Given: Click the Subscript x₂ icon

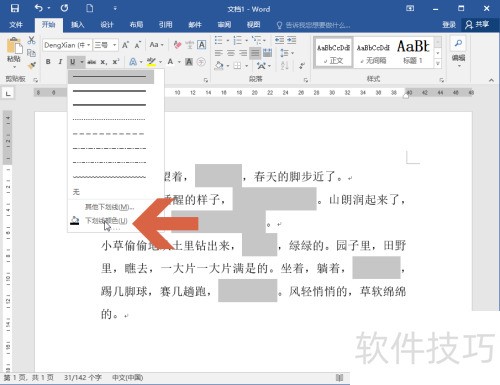Looking at the screenshot, I should (104, 62).
